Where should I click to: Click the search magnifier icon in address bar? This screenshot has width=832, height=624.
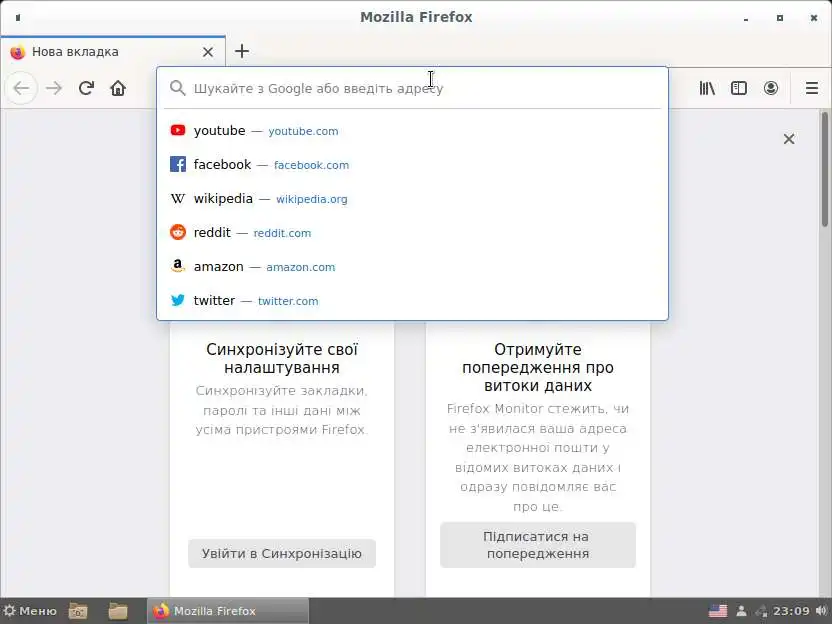click(178, 88)
